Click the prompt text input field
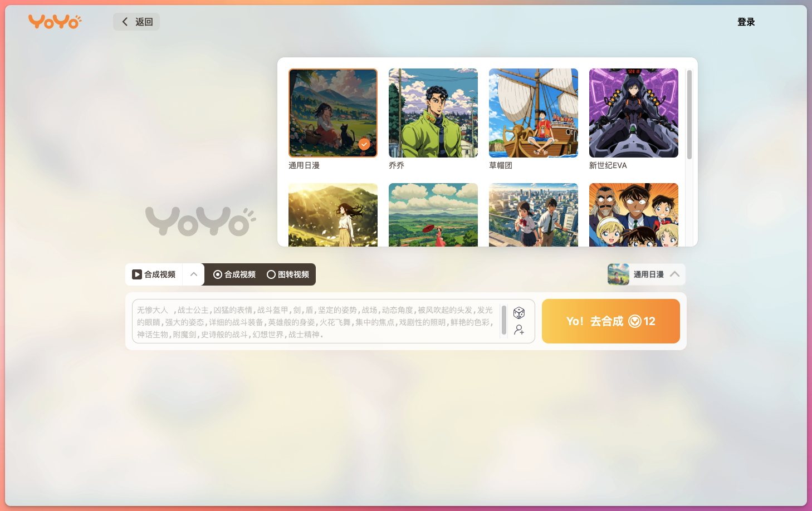 pos(316,322)
